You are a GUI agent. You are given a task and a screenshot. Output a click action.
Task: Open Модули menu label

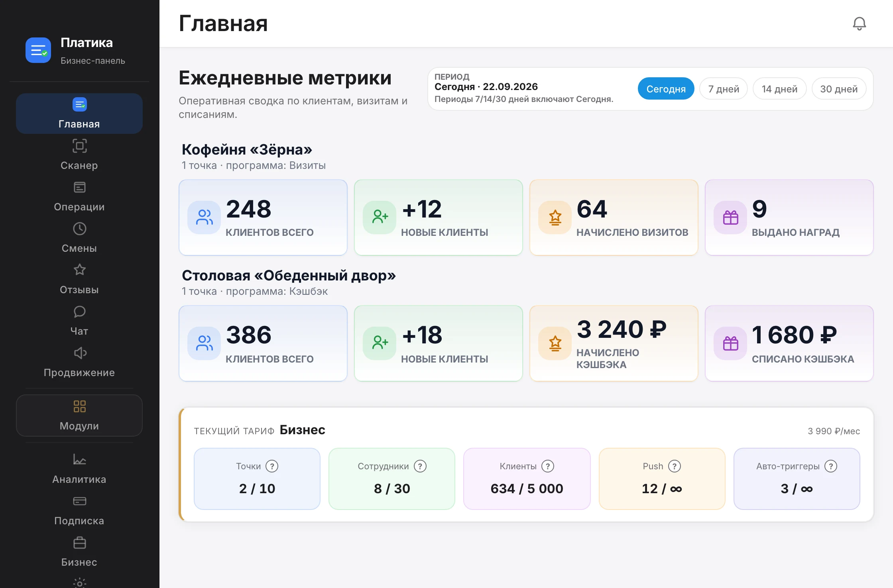[79, 426]
